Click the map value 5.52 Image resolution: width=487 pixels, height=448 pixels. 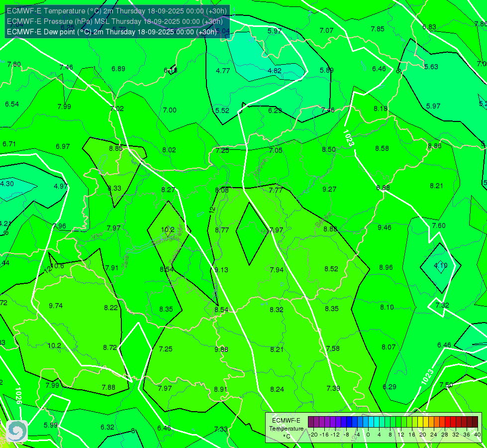[222, 111]
